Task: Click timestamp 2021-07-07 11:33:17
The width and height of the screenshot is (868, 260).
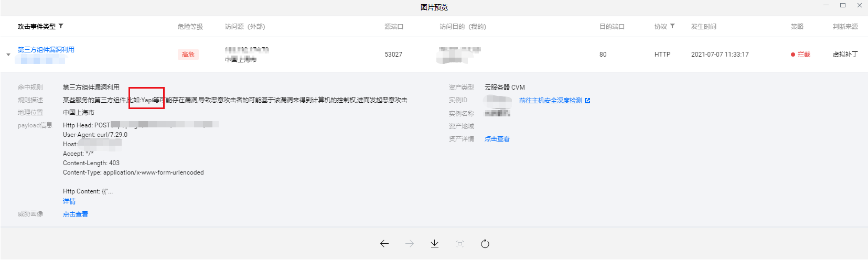Action: pos(720,55)
